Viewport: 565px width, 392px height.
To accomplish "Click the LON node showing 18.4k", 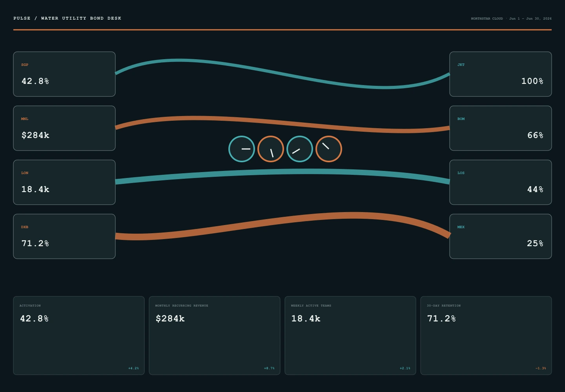I will 64,182.
